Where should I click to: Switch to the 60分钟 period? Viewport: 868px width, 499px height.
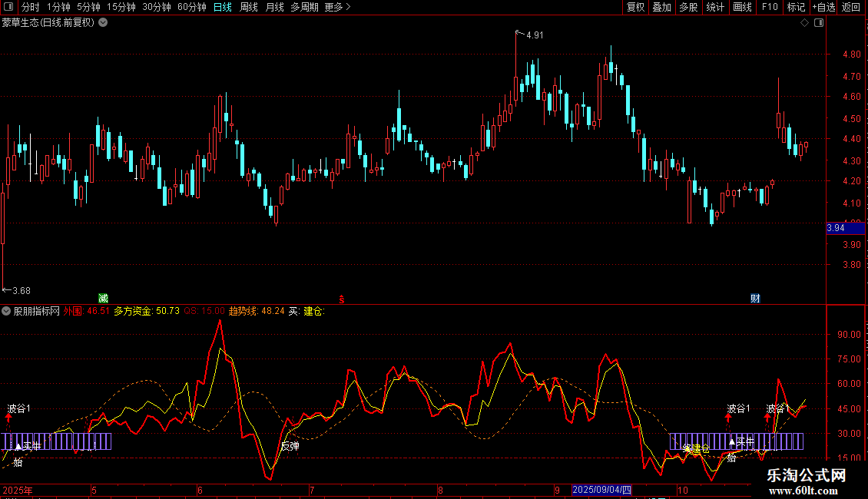192,7
